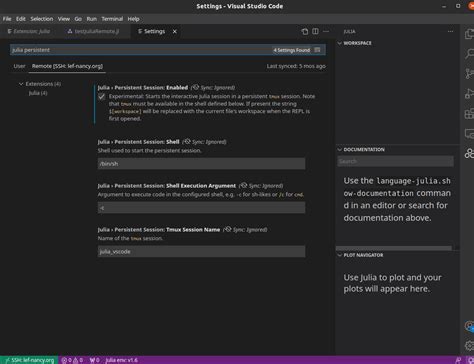
Task: Select Julia (4) in settings tree
Action: pyautogui.click(x=38, y=93)
